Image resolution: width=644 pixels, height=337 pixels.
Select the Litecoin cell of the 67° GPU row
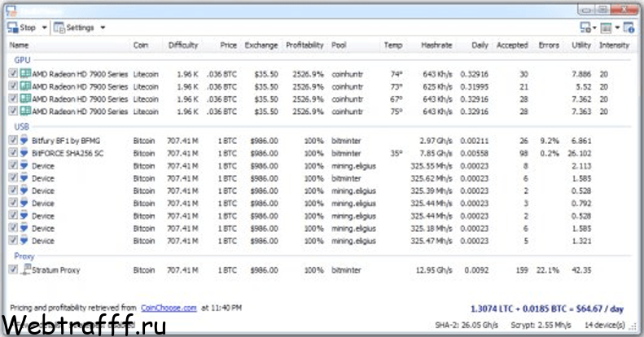(146, 99)
